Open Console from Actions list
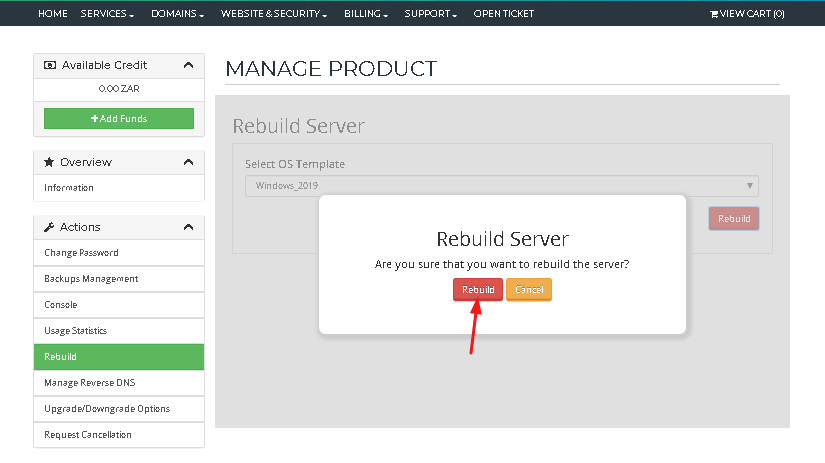This screenshot has height=463, width=825. [119, 305]
